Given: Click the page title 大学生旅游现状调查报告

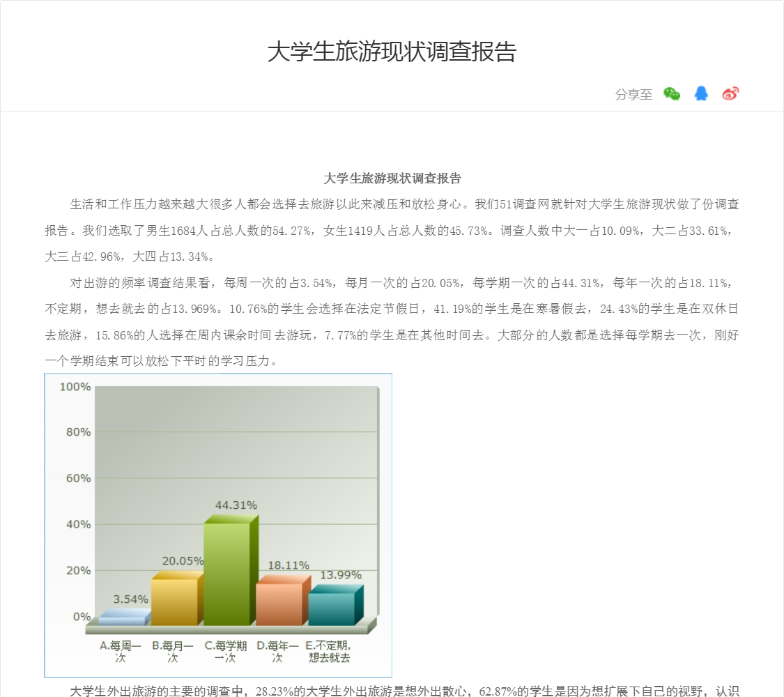Looking at the screenshot, I should pyautogui.click(x=392, y=52).
